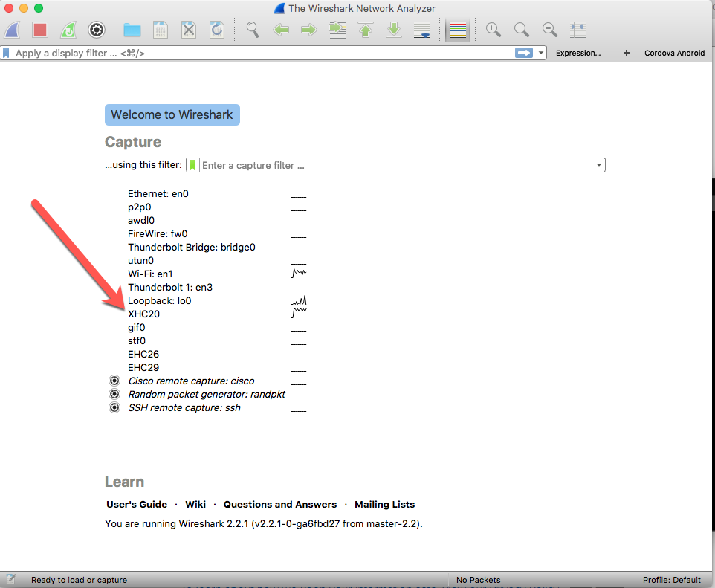715x588 pixels.
Task: Open the Expression builder
Action: tap(578, 53)
